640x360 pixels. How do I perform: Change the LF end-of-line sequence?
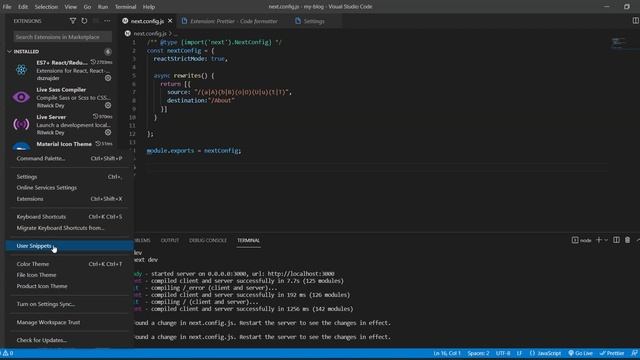(519, 353)
